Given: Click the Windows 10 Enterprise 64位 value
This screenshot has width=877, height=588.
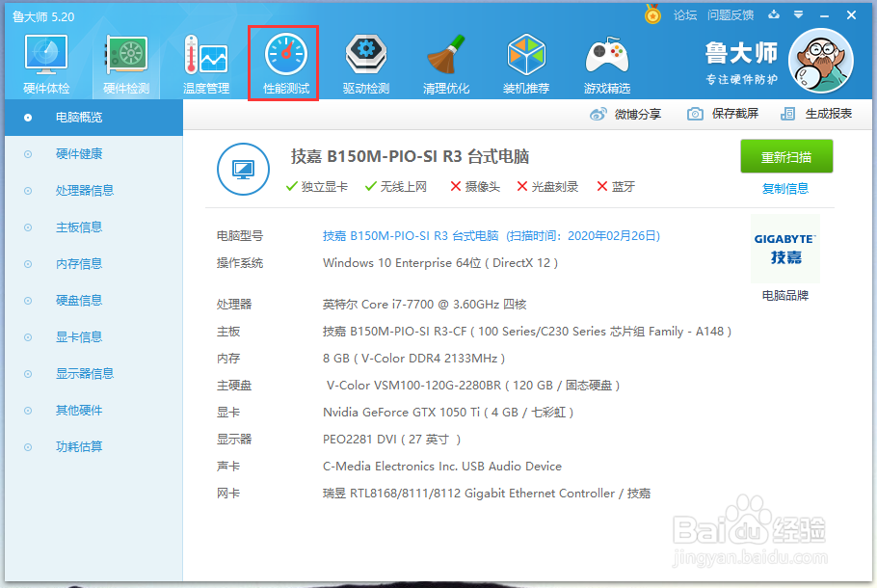Looking at the screenshot, I should (440, 263).
